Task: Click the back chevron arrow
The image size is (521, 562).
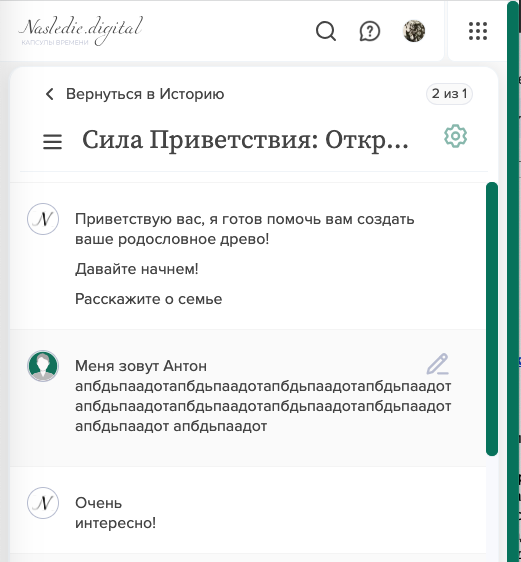Action: [49, 94]
